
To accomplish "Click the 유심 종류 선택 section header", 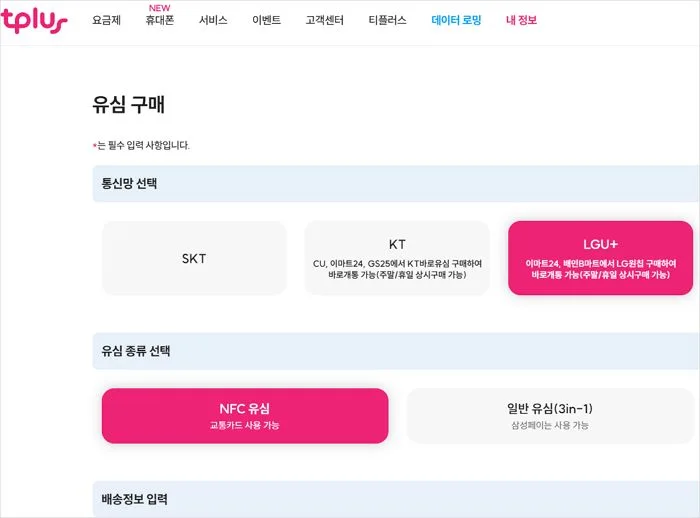I will pyautogui.click(x=136, y=351).
